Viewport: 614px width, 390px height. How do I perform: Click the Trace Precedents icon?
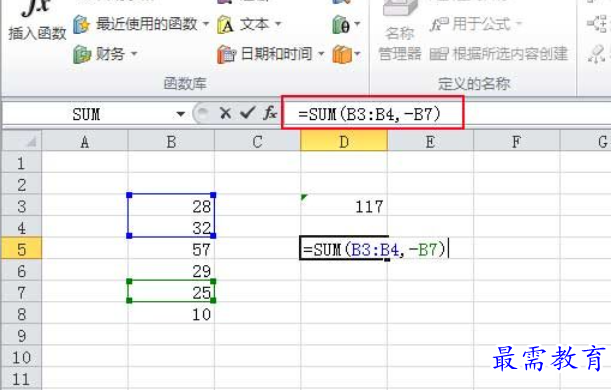[x=597, y=24]
